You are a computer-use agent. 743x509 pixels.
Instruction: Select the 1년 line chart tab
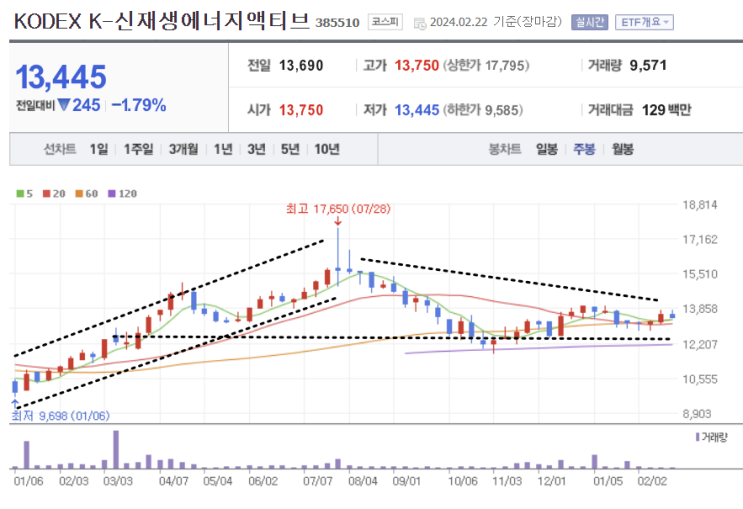(223, 149)
